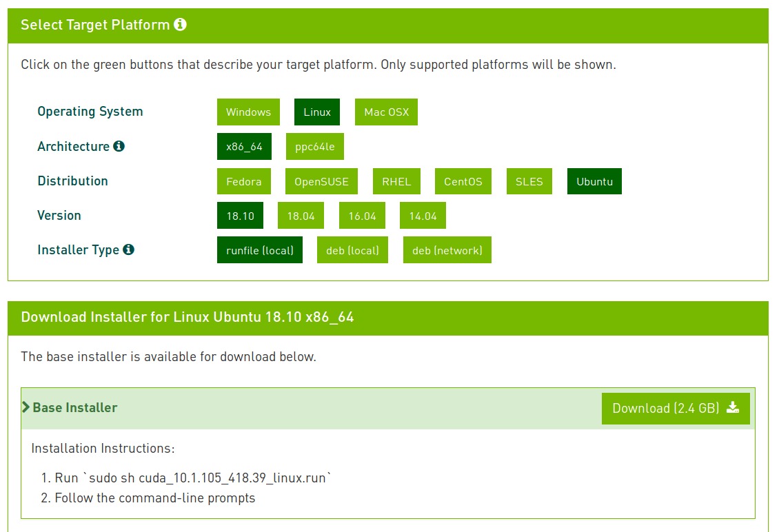Click the download arrow icon
Image resolution: width=779 pixels, height=532 pixels.
733,408
